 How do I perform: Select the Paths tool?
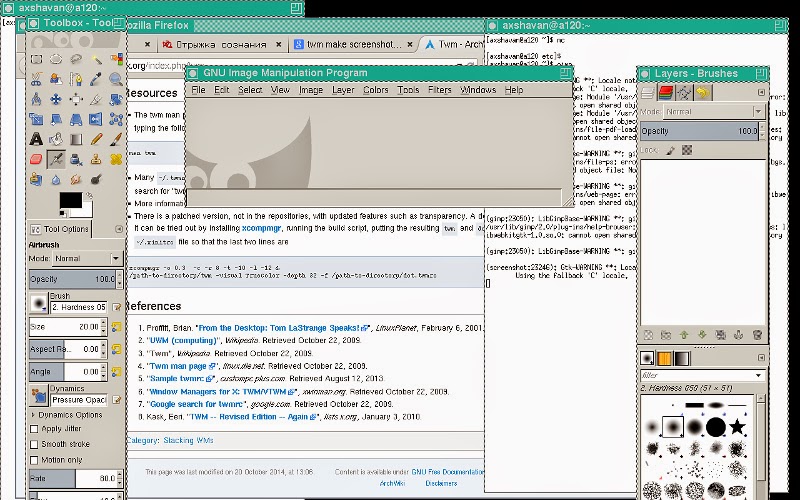click(x=76, y=79)
